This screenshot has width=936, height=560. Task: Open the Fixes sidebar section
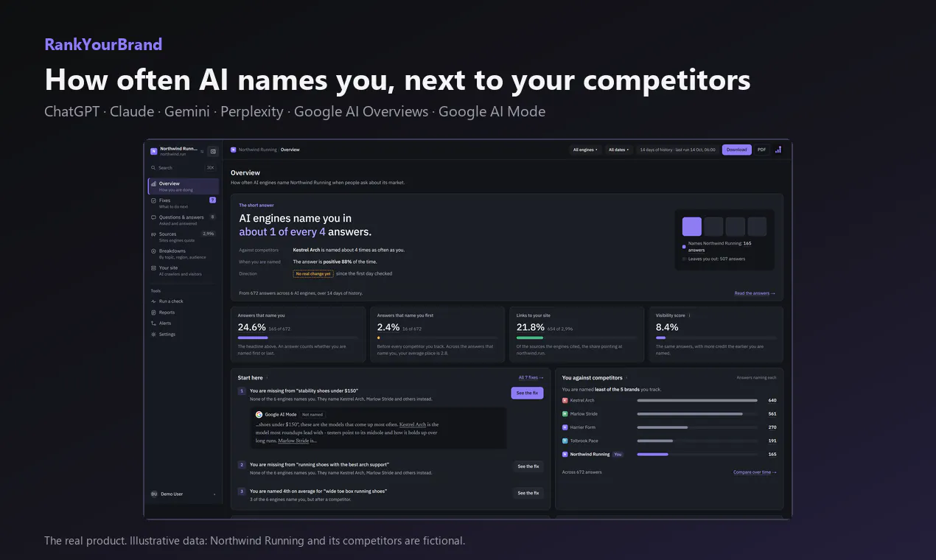(184, 203)
